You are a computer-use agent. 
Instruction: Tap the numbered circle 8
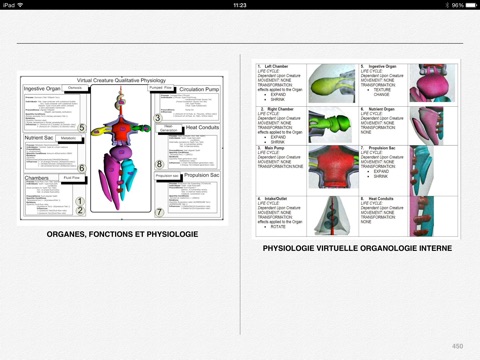160,164
